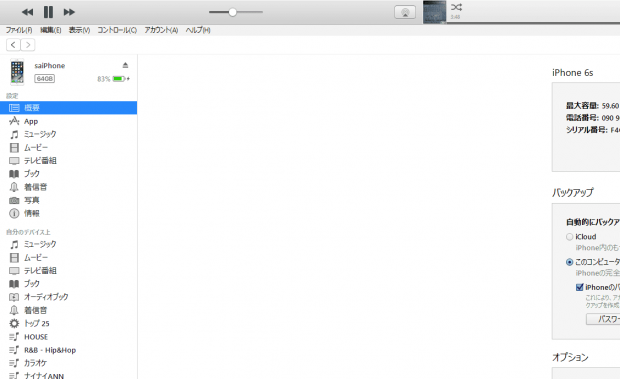This screenshot has height=379, width=620.
Task: Eject saiPhone with the eject icon
Action: [125, 65]
